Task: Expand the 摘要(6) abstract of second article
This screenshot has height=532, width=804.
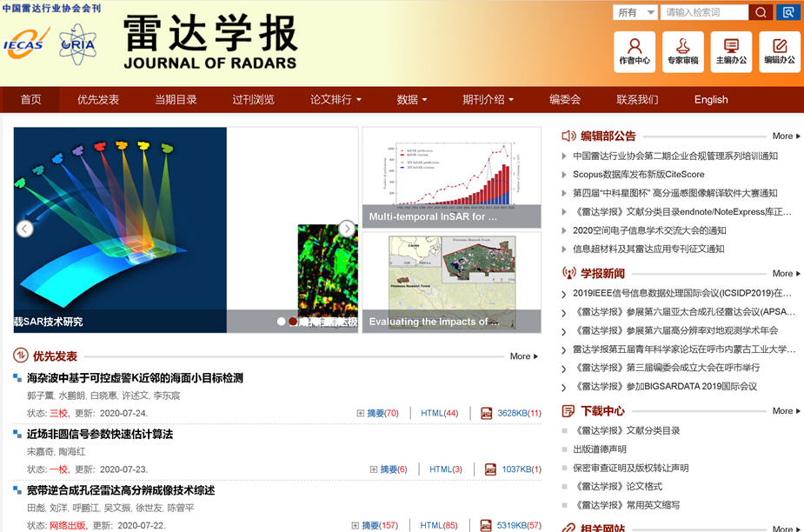Action: (374, 469)
